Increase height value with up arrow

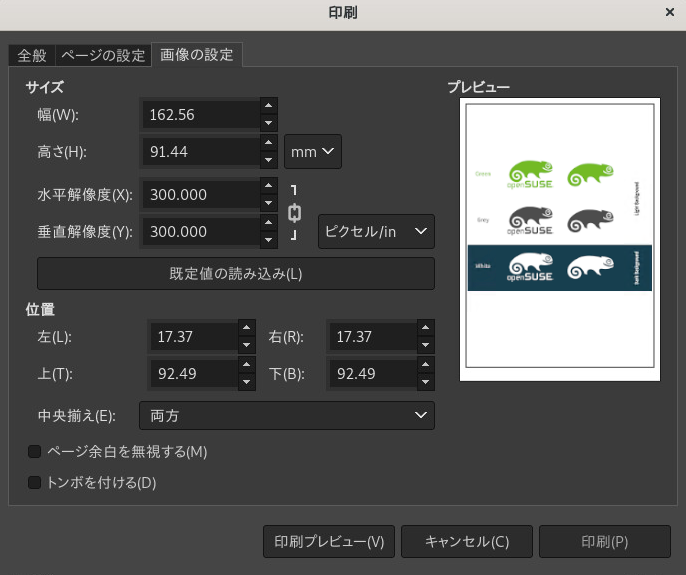click(x=269, y=142)
